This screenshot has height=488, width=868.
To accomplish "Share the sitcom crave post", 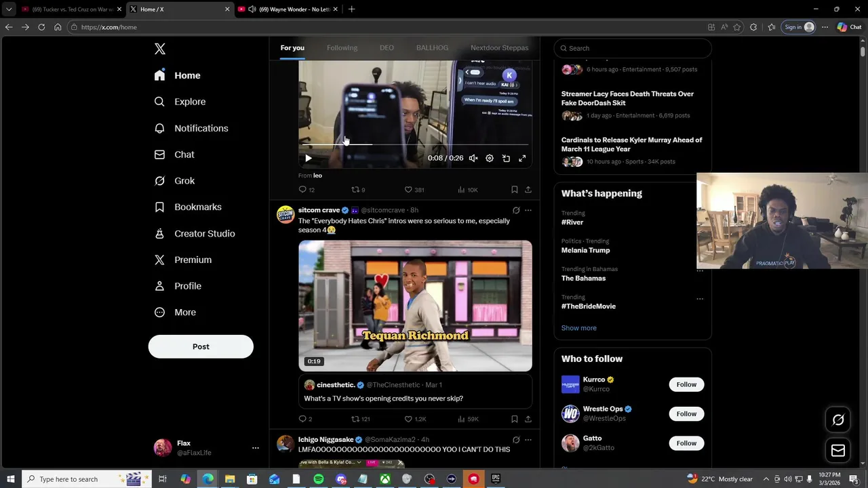I will (x=528, y=419).
